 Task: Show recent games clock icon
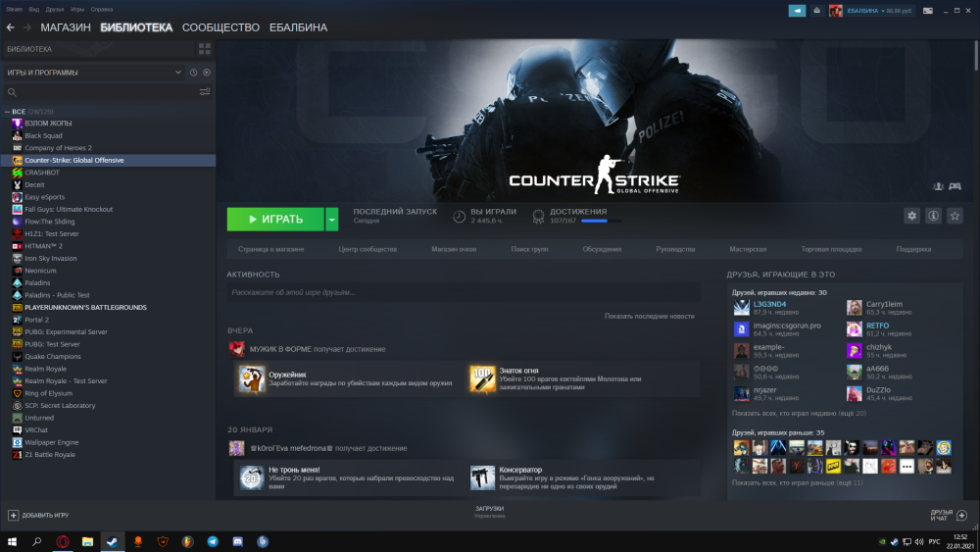click(194, 73)
